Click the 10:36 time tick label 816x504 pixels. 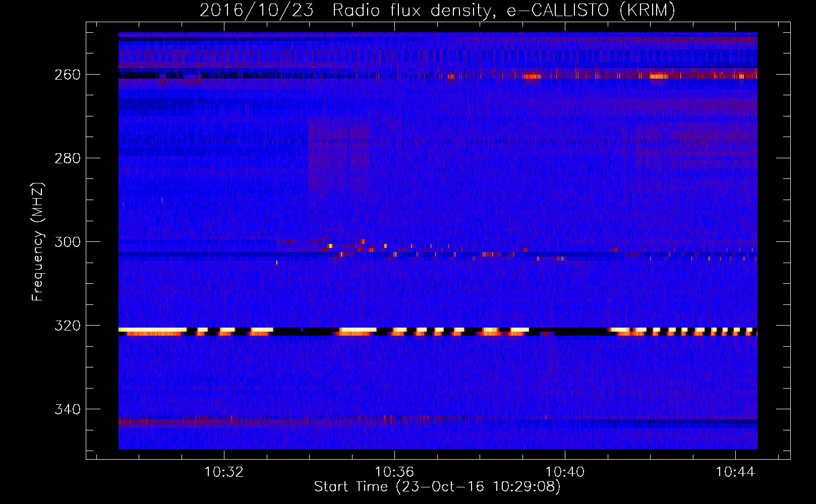click(394, 472)
